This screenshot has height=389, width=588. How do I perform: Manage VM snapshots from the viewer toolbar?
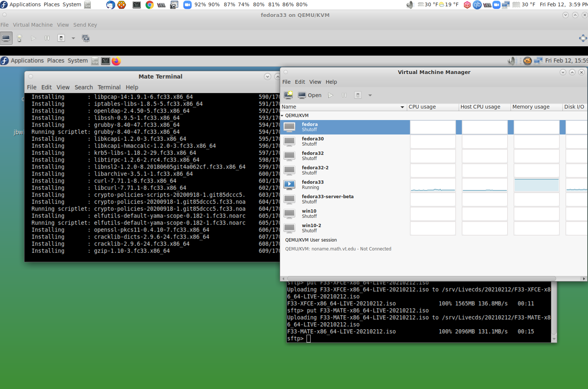(x=86, y=38)
